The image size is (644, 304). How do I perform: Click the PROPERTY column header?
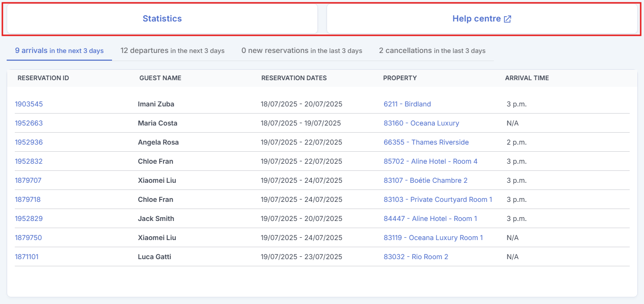pos(400,78)
